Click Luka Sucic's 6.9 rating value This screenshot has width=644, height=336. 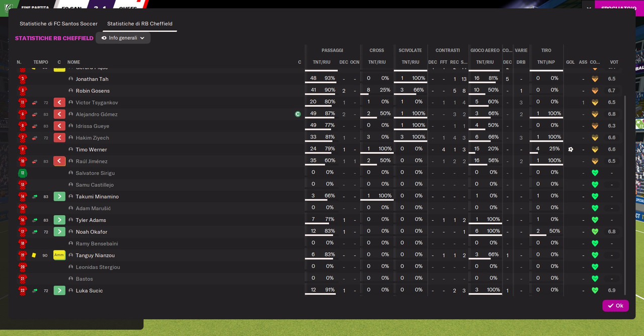pos(611,291)
